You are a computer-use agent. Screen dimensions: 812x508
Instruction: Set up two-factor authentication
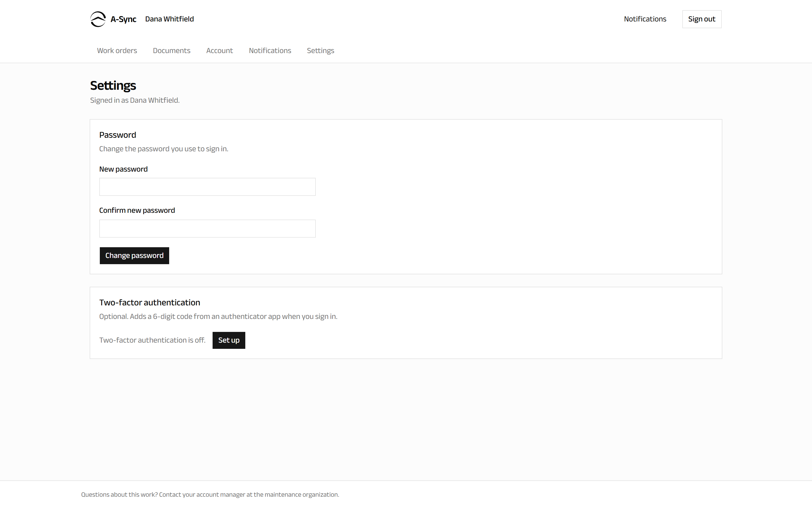click(229, 340)
